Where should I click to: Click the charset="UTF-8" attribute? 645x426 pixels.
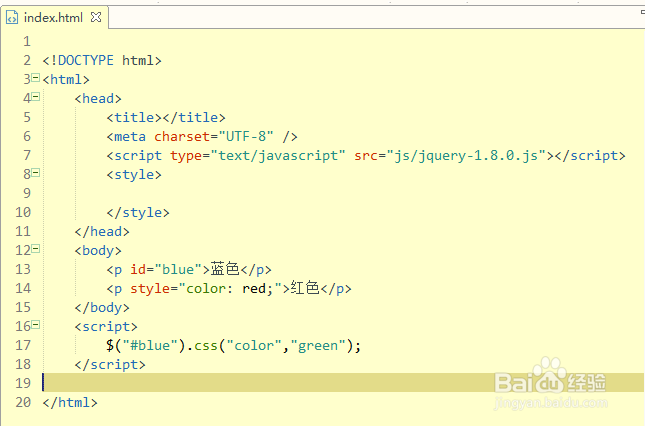pos(213,137)
